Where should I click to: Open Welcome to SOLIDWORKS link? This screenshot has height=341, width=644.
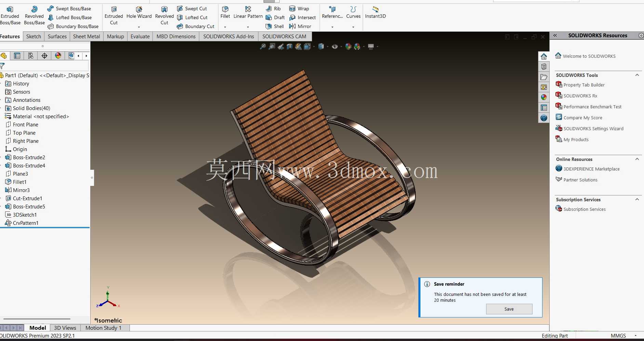pos(585,56)
